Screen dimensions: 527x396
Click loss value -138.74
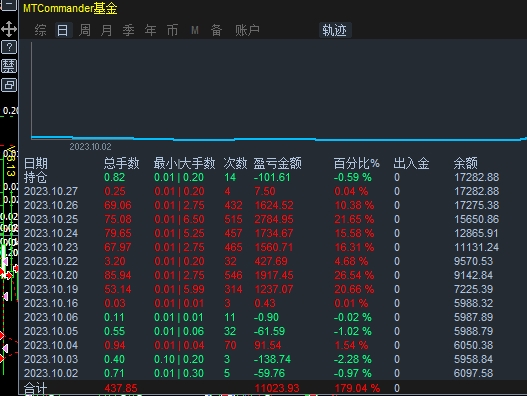[x=272, y=359]
